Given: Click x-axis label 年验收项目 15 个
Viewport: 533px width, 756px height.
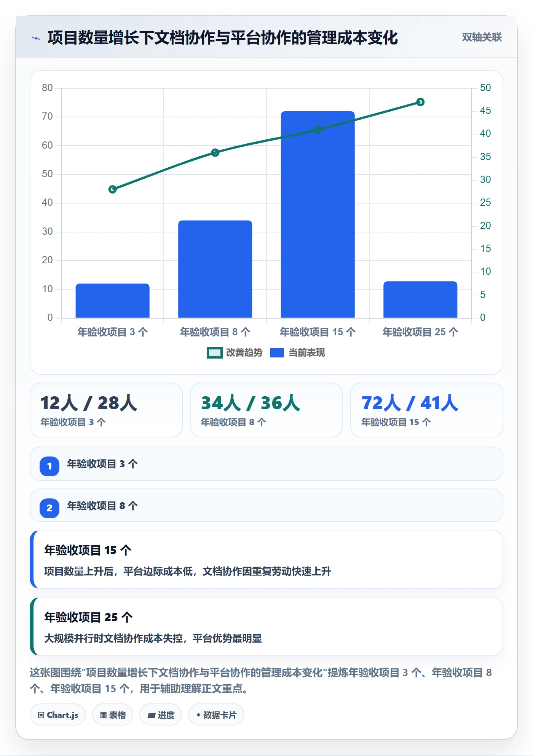Looking at the screenshot, I should click(x=318, y=332).
